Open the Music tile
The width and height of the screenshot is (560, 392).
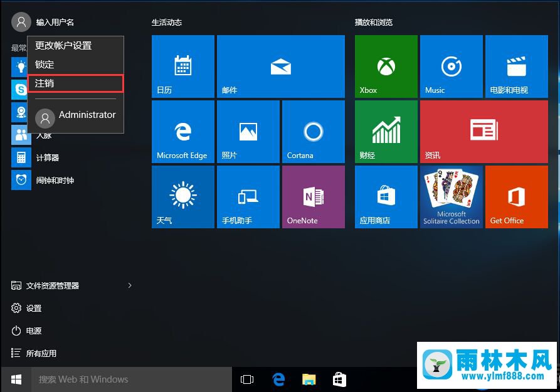click(x=452, y=66)
